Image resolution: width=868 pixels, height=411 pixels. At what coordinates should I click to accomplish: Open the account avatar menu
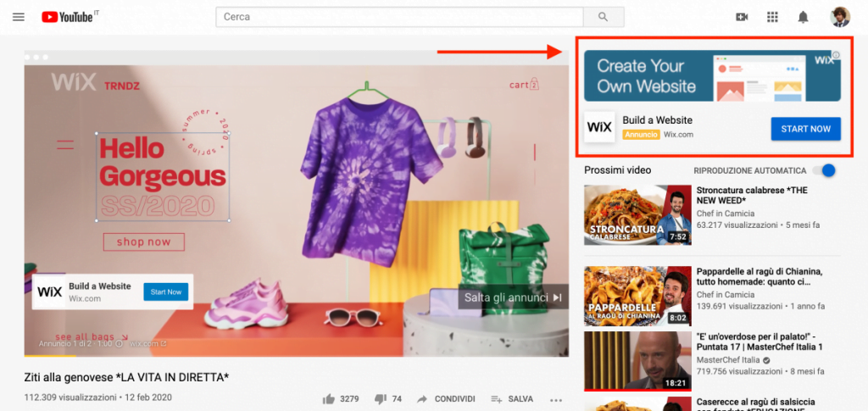pos(840,17)
